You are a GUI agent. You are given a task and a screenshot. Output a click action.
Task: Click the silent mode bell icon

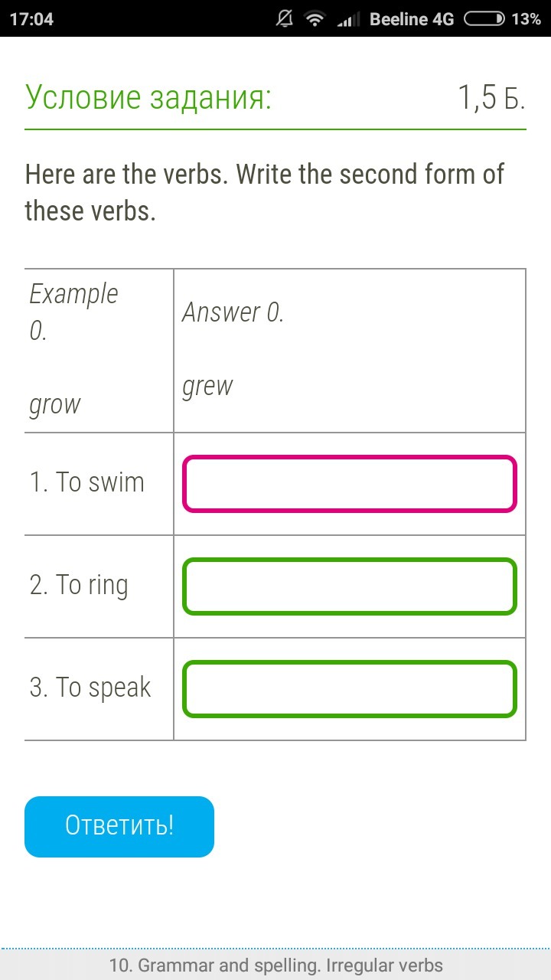point(285,19)
